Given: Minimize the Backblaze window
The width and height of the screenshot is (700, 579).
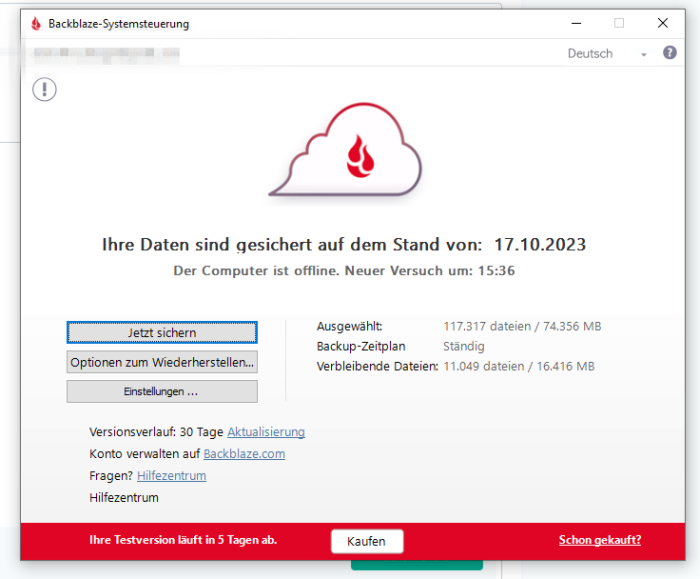Looking at the screenshot, I should pyautogui.click(x=576, y=23).
